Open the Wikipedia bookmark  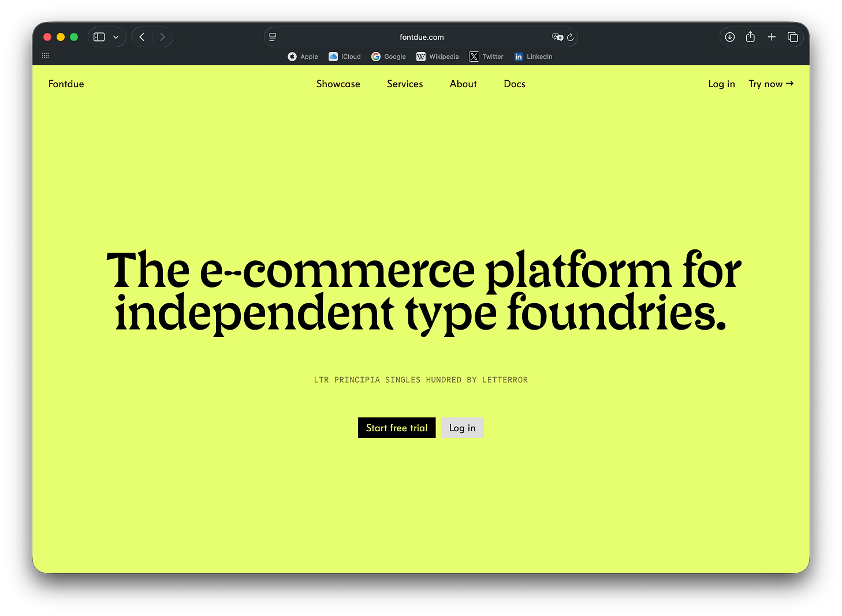click(437, 57)
